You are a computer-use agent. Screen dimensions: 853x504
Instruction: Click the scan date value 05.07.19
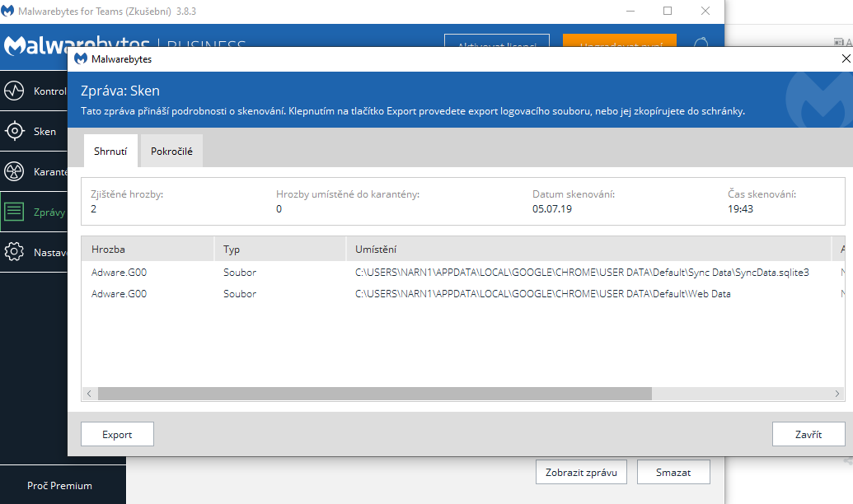point(552,209)
